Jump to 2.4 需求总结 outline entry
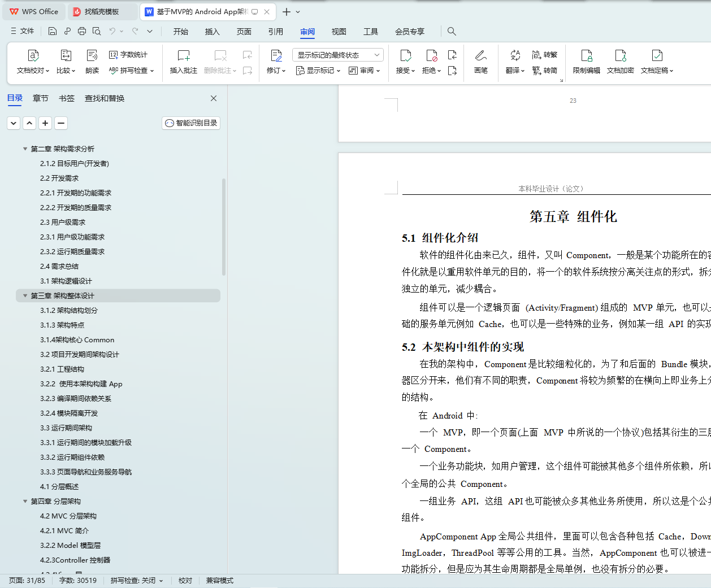Screen dimensions: 711x588 59,267
